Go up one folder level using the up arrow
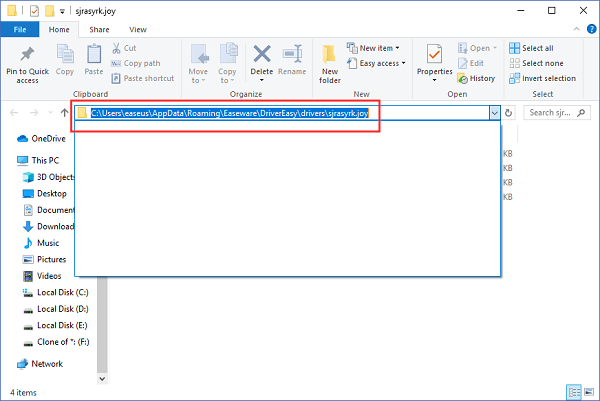600x401 pixels. click(64, 113)
